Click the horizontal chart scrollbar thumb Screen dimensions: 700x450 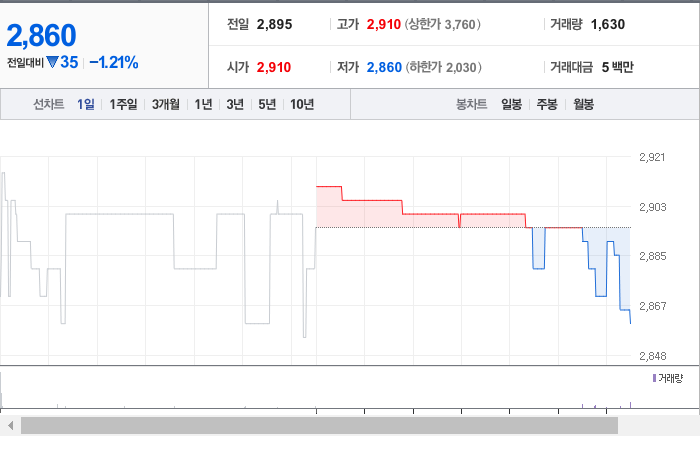pyautogui.click(x=319, y=425)
